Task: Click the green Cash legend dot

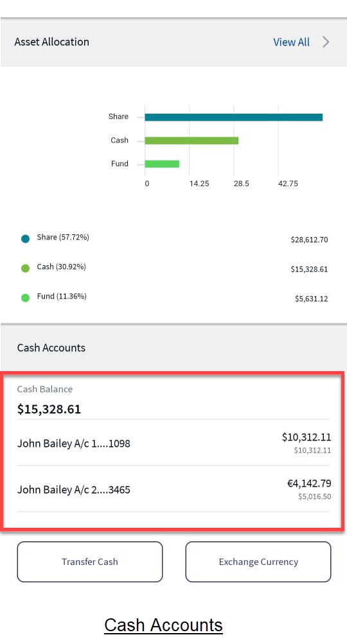Action: tap(26, 268)
